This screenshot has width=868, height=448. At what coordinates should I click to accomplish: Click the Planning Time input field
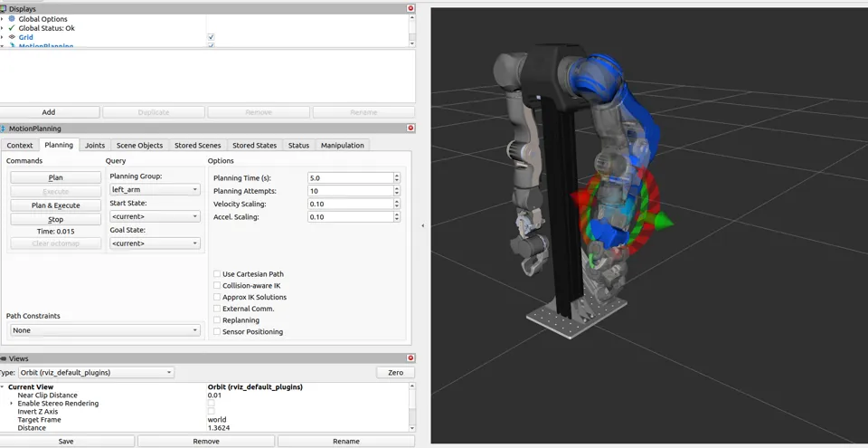(x=351, y=178)
